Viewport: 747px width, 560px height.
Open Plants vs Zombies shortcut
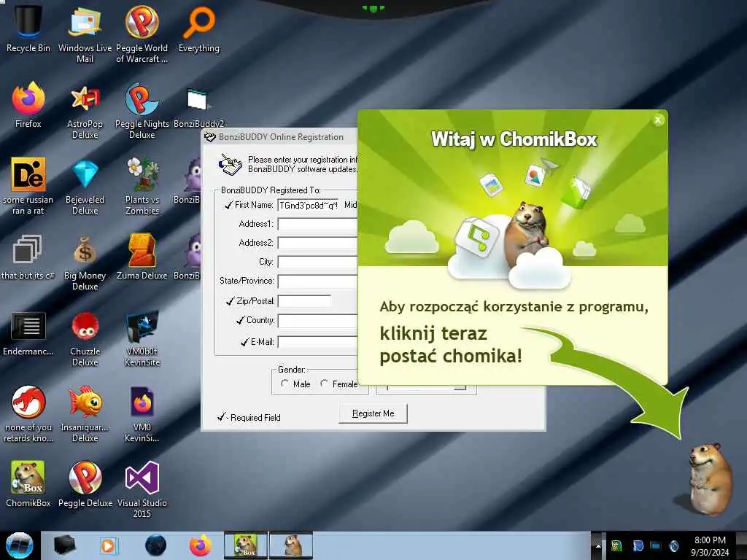[142, 186]
